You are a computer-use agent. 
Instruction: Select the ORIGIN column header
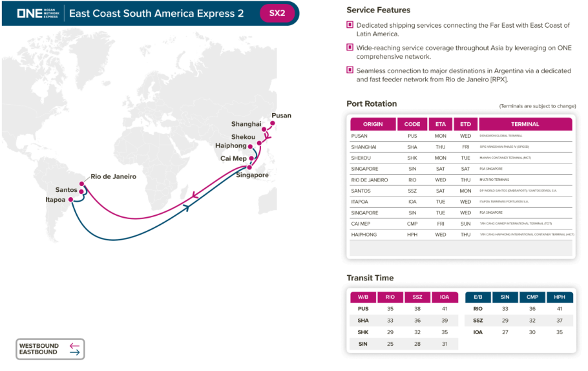point(373,124)
